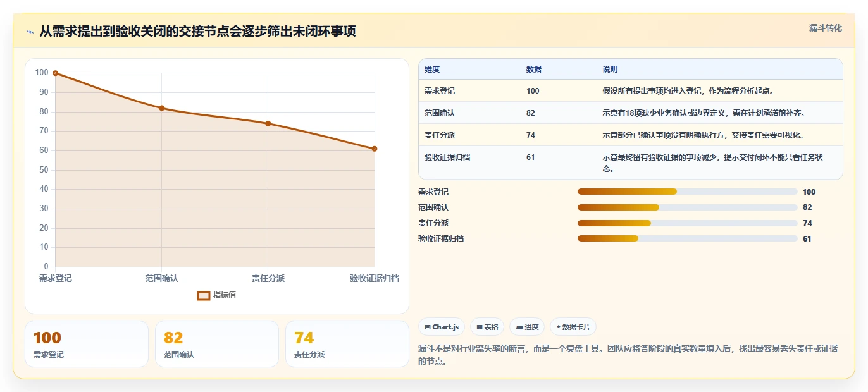The width and height of the screenshot is (868, 392).
Task: Click the 100 需求登记 stat card
Action: point(87,344)
